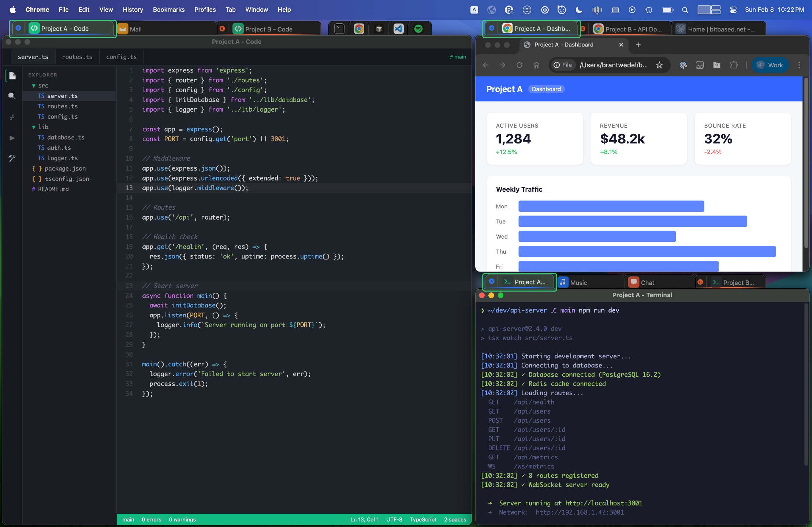This screenshot has height=527, width=812.
Task: Open Chrome extensions via the puzzle icon
Action: (x=734, y=65)
